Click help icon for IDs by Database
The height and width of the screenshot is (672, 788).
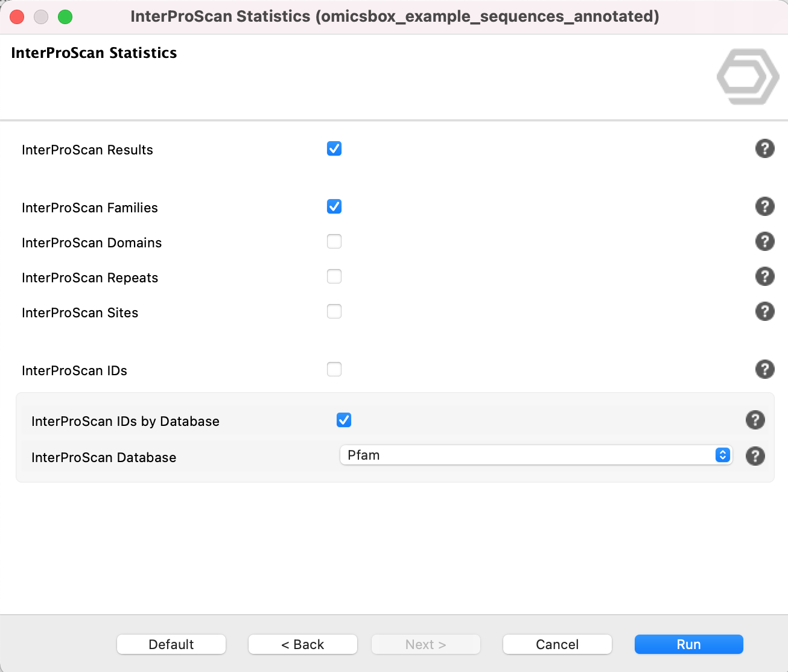click(x=755, y=420)
